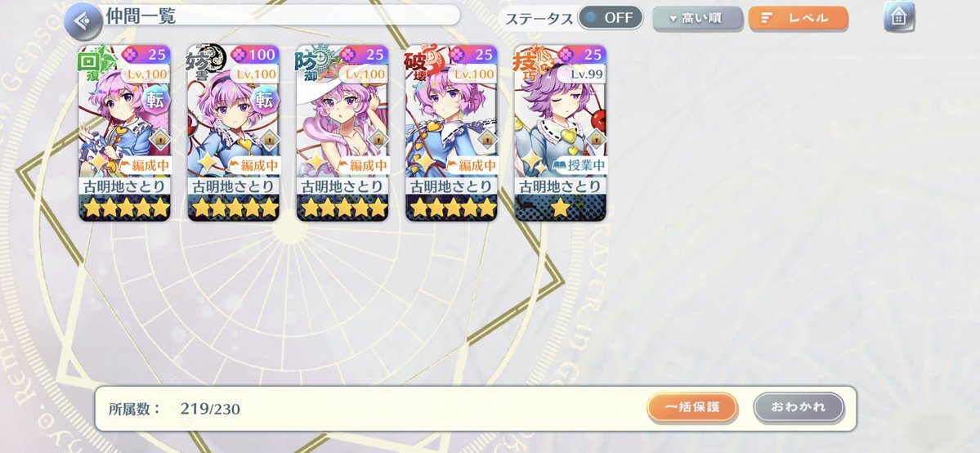This screenshot has height=453, width=980.
Task: Click 転 badge on 回復 Satori card
Action: pyautogui.click(x=155, y=100)
